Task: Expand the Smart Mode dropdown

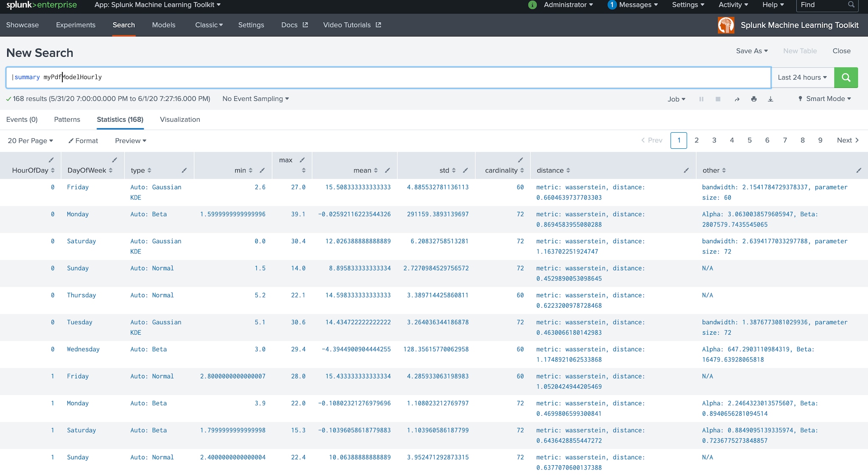Action: pos(824,99)
